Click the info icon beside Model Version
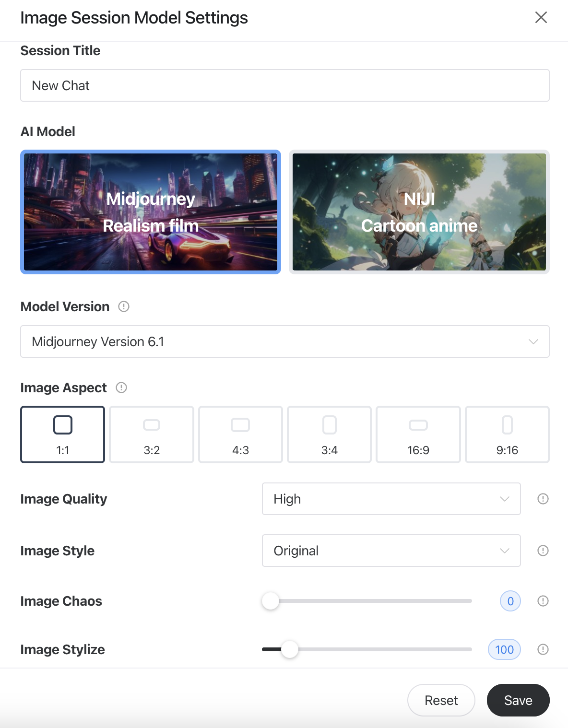The image size is (568, 728). pos(124,306)
